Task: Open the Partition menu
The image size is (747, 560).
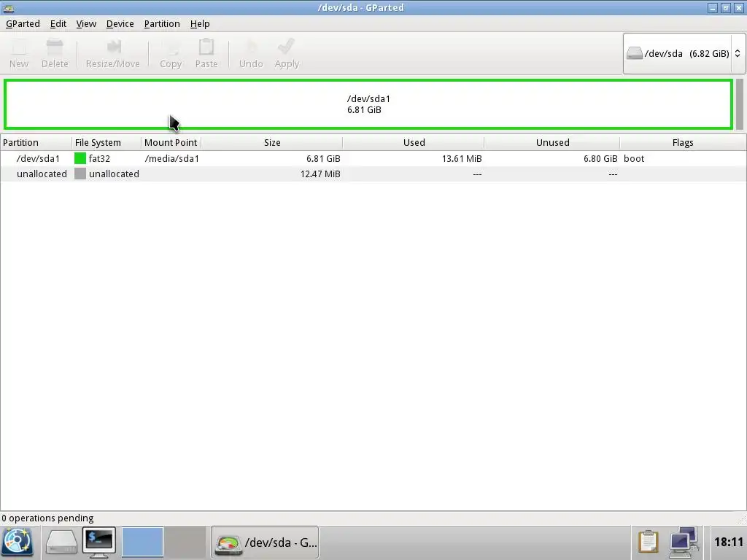Action: click(x=162, y=24)
